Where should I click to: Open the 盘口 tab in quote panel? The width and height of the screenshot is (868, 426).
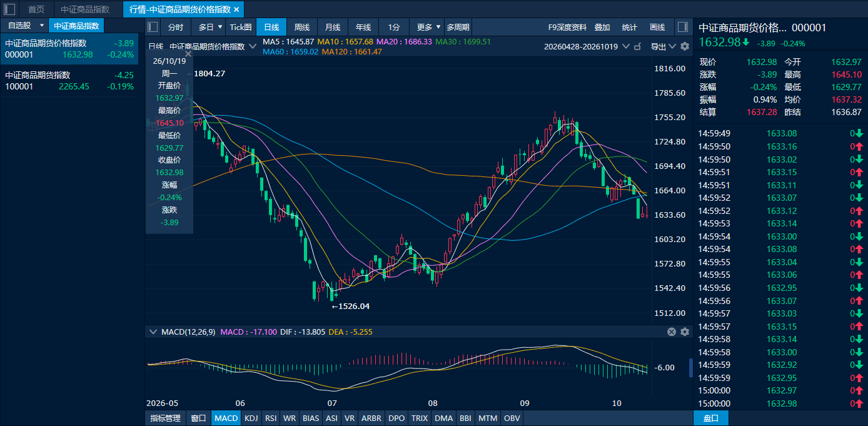tap(711, 418)
